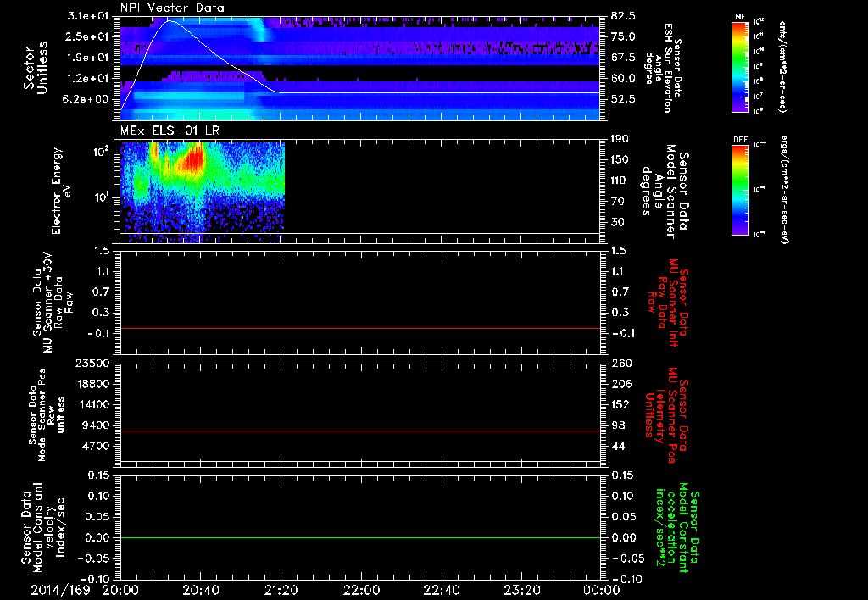Click the 2014/169 date label
This screenshot has width=868, height=600.
click(x=60, y=590)
